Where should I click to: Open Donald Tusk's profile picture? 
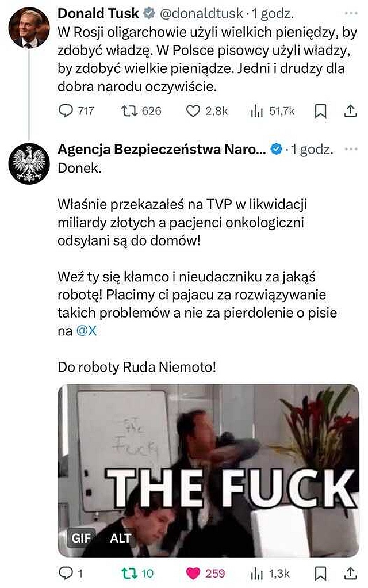point(29,28)
